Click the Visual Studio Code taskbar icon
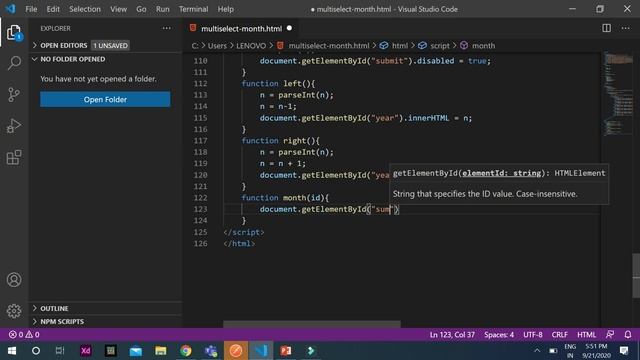 261,351
